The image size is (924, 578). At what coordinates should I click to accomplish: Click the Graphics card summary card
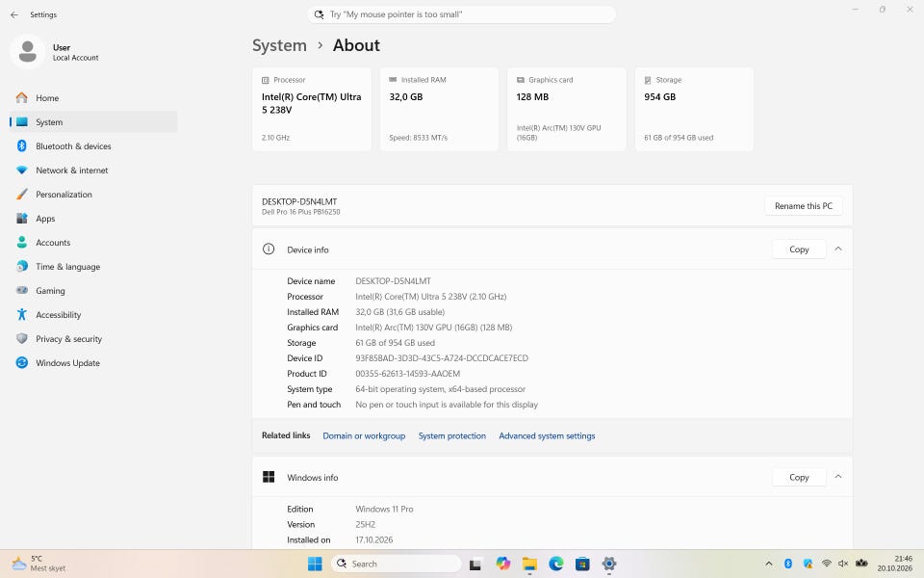(567, 109)
